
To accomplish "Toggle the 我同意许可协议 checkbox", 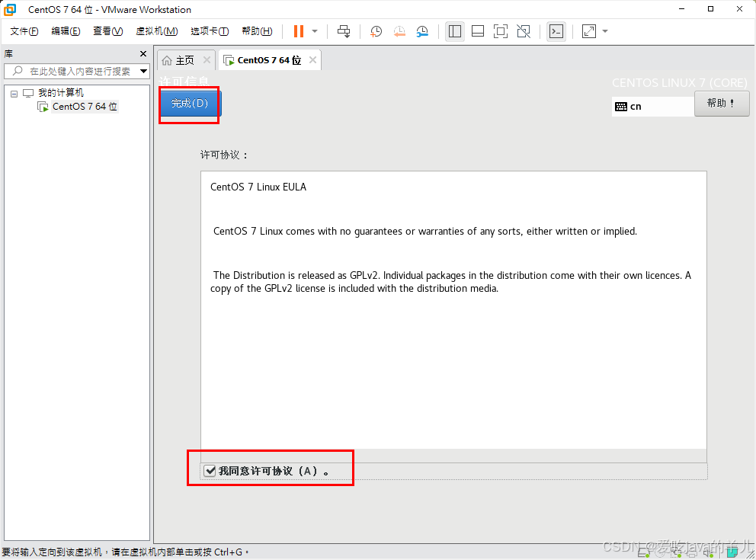I will coord(210,471).
